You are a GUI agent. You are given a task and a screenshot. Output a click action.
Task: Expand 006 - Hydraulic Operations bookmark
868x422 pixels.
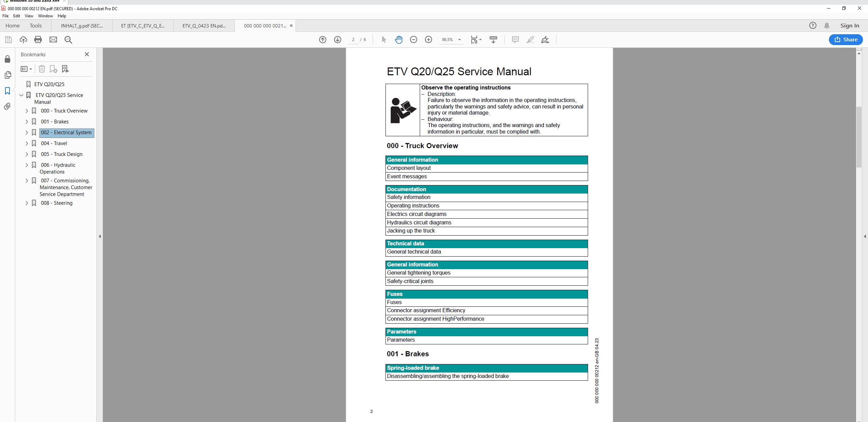[x=27, y=165]
